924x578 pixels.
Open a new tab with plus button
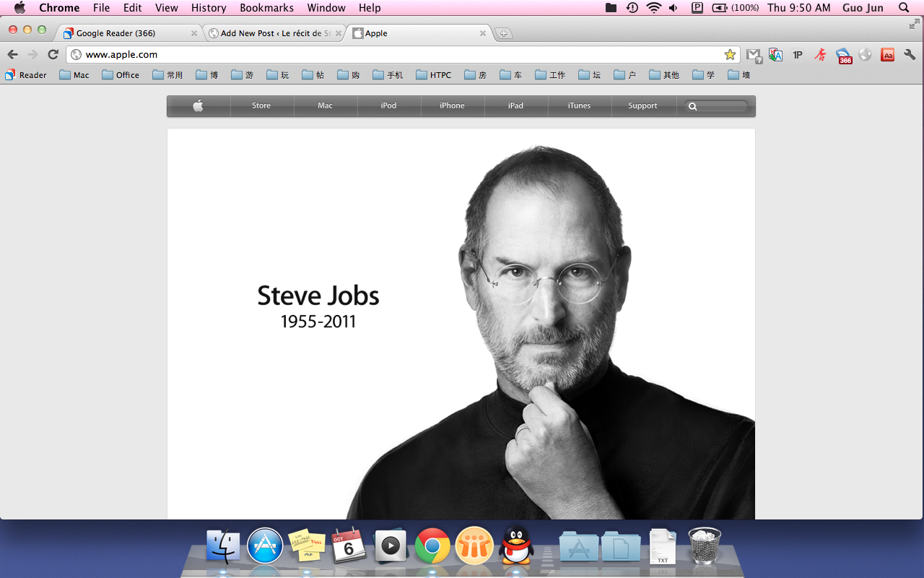504,33
